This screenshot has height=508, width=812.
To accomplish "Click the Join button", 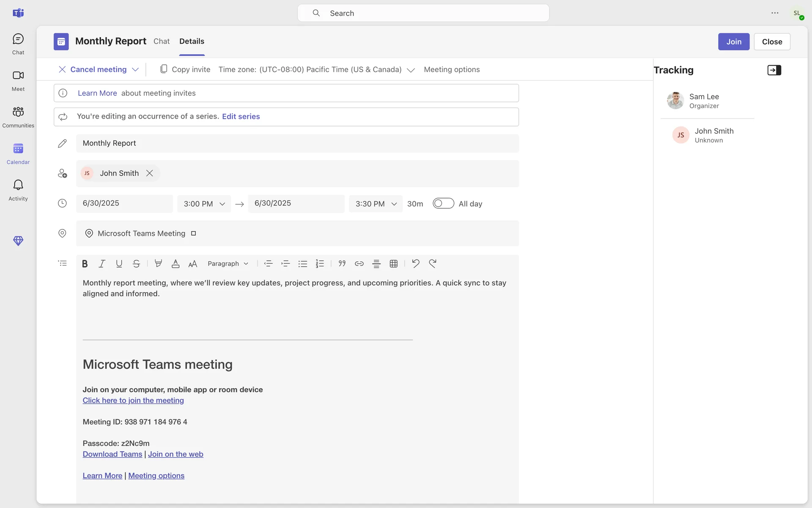I will pyautogui.click(x=733, y=41).
